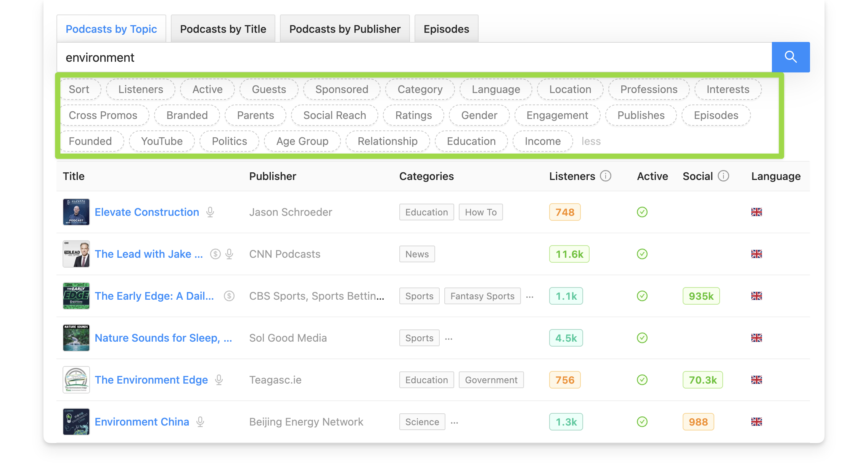Switch to the Podcasts by Publisher tab
The width and height of the screenshot is (868, 469).
tap(344, 29)
